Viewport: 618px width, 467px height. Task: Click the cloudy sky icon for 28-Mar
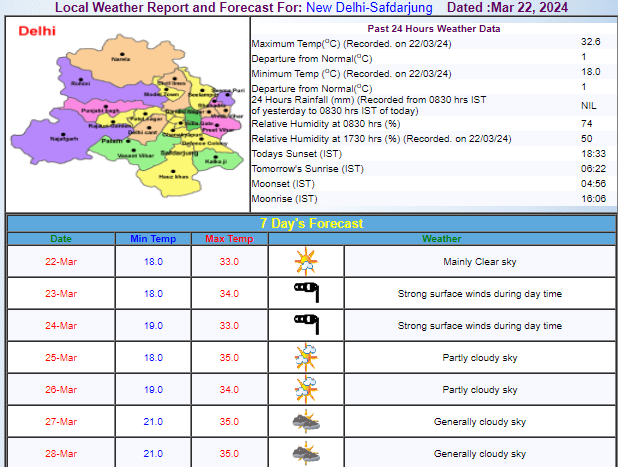point(305,452)
